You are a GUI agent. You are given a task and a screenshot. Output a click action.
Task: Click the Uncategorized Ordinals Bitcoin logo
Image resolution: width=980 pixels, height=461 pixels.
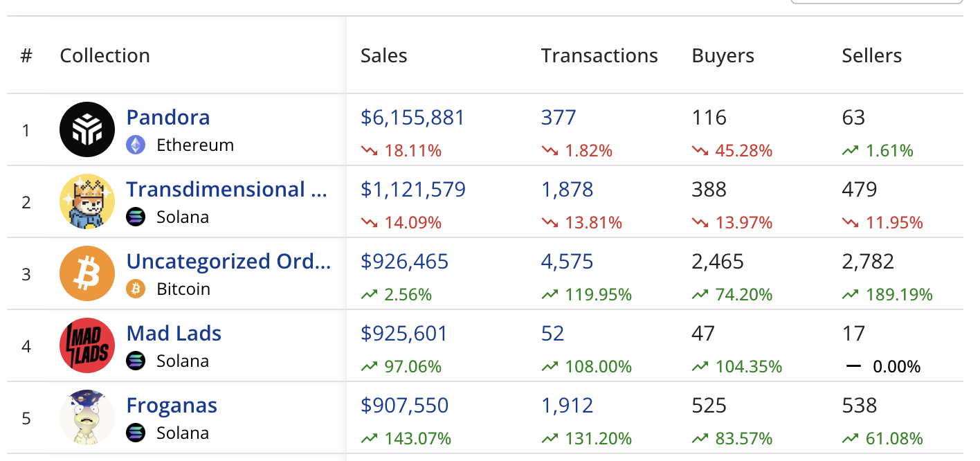(87, 273)
